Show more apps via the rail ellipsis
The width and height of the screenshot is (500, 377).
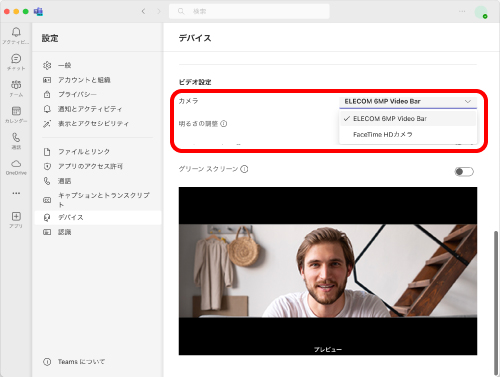point(16,193)
